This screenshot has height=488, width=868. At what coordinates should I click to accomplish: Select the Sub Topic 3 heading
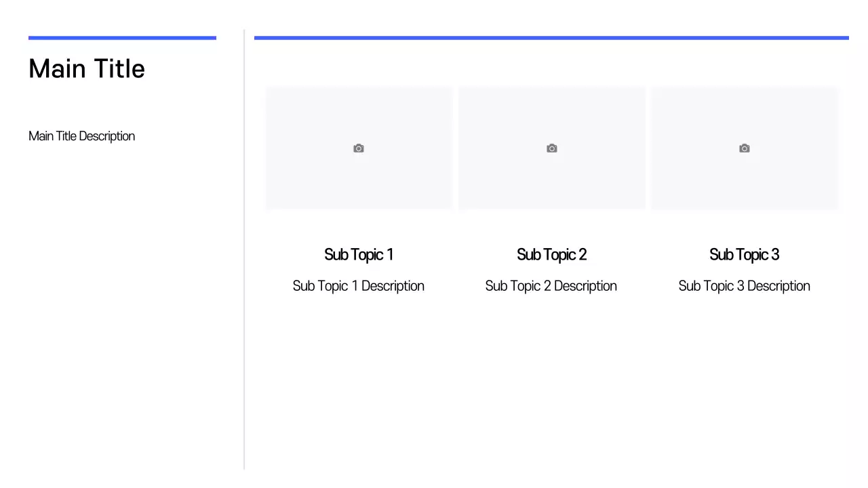click(x=744, y=255)
